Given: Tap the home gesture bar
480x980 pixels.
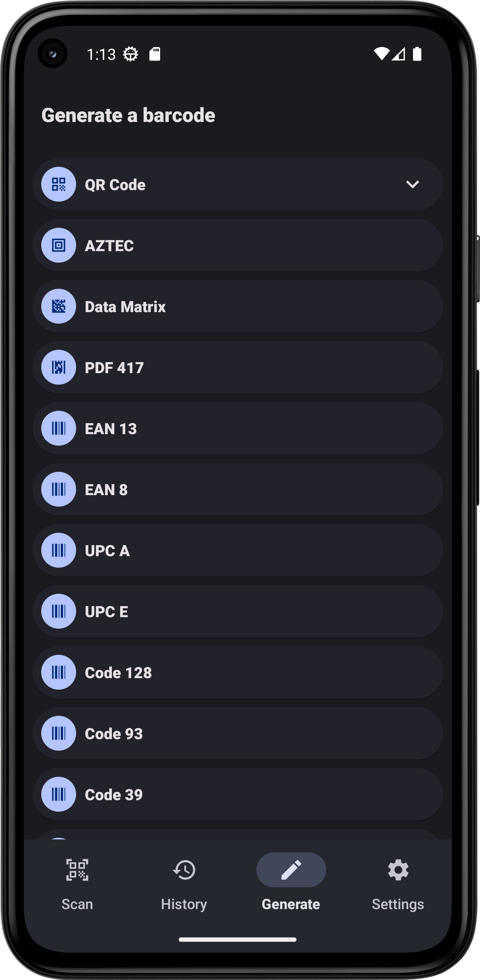Looking at the screenshot, I should (x=238, y=940).
